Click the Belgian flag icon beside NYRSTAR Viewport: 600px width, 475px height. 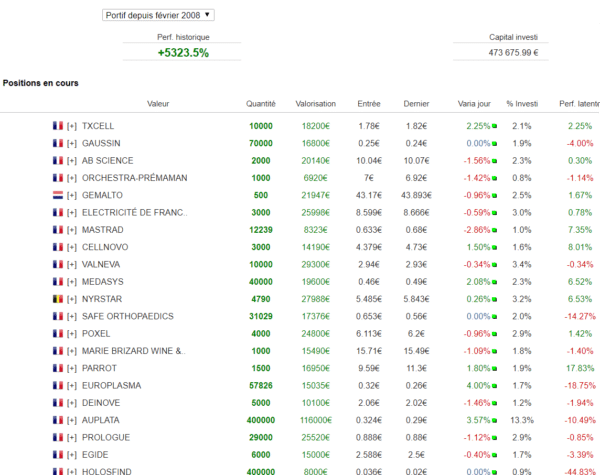click(58, 299)
